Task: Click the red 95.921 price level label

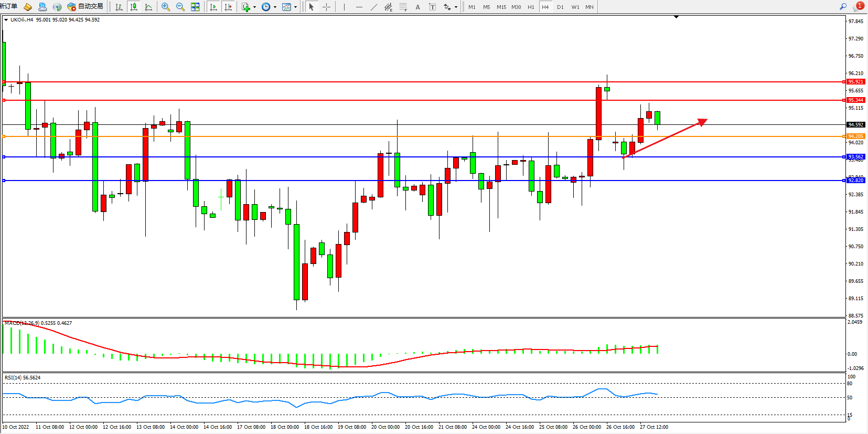Action: coord(855,82)
